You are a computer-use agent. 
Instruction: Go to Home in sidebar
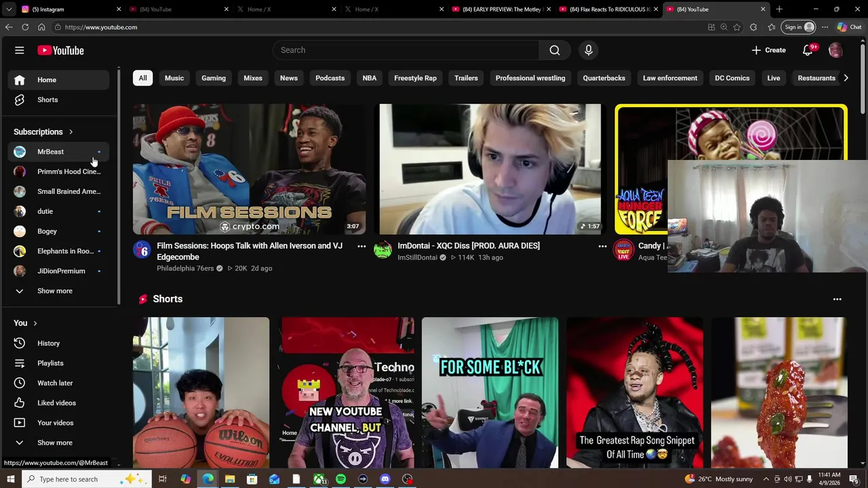[58, 80]
